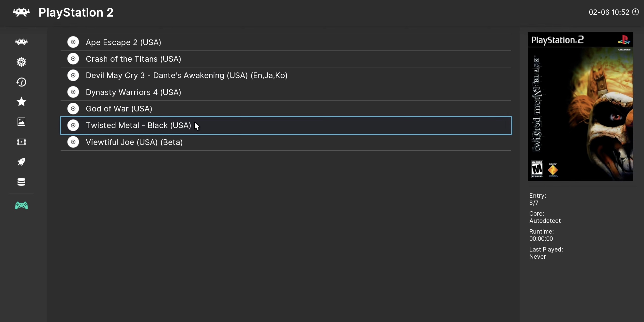Select Ape Escape 2 (USA) entry
The image size is (644, 322).
(123, 42)
